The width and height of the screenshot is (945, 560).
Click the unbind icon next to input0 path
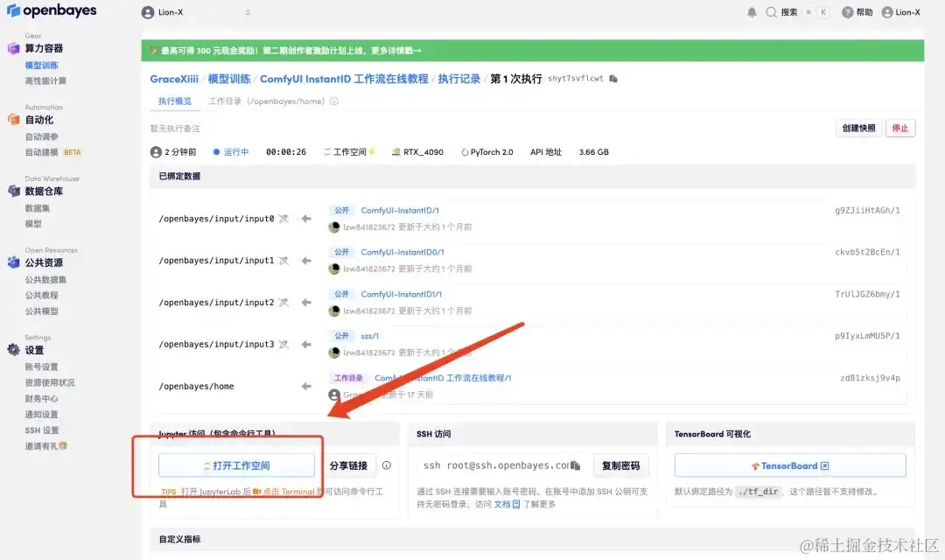point(283,218)
